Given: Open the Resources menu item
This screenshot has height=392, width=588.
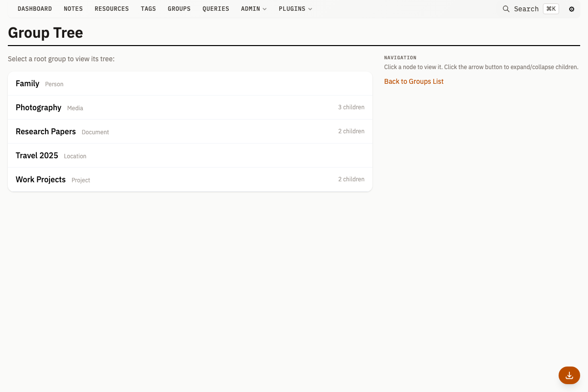Looking at the screenshot, I should (112, 9).
